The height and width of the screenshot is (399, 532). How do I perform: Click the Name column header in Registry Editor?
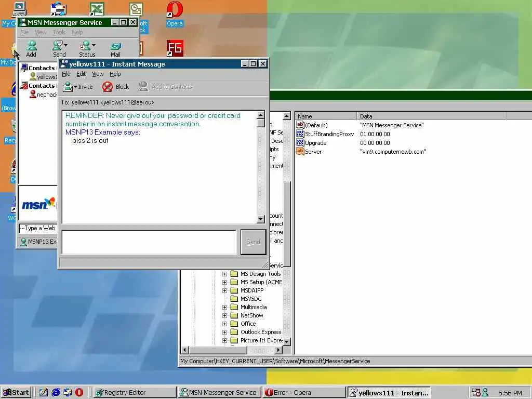[326, 116]
